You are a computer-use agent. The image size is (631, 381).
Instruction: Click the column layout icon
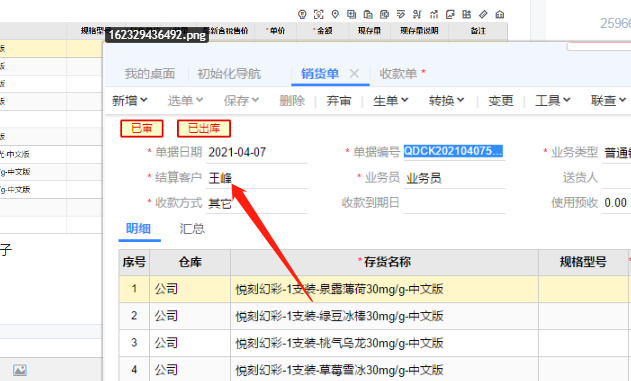466,14
